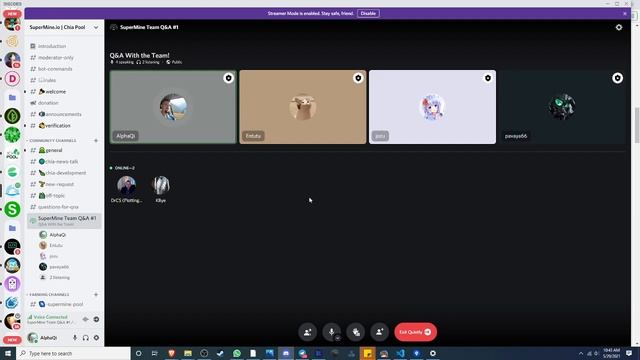
Task: Click the KBye audience member avatar
Action: [x=161, y=185]
